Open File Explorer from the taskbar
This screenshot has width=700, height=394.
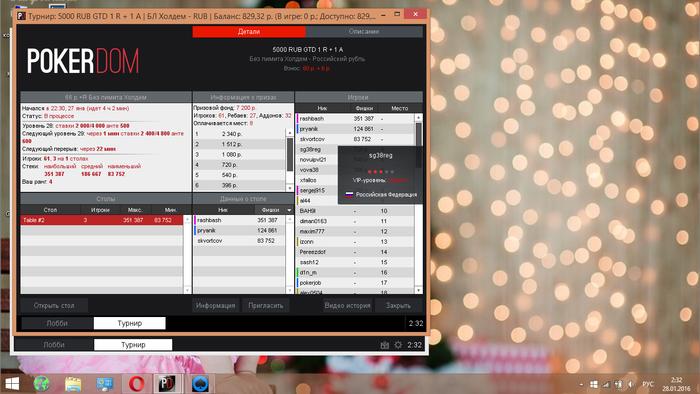73,384
